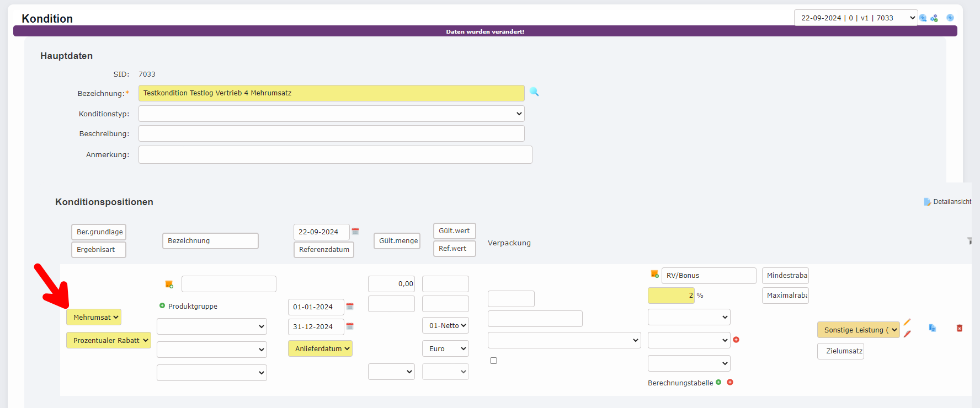The height and width of the screenshot is (408, 980).
Task: Open the Prozentualer Rabatt dropdown
Action: [x=109, y=340]
